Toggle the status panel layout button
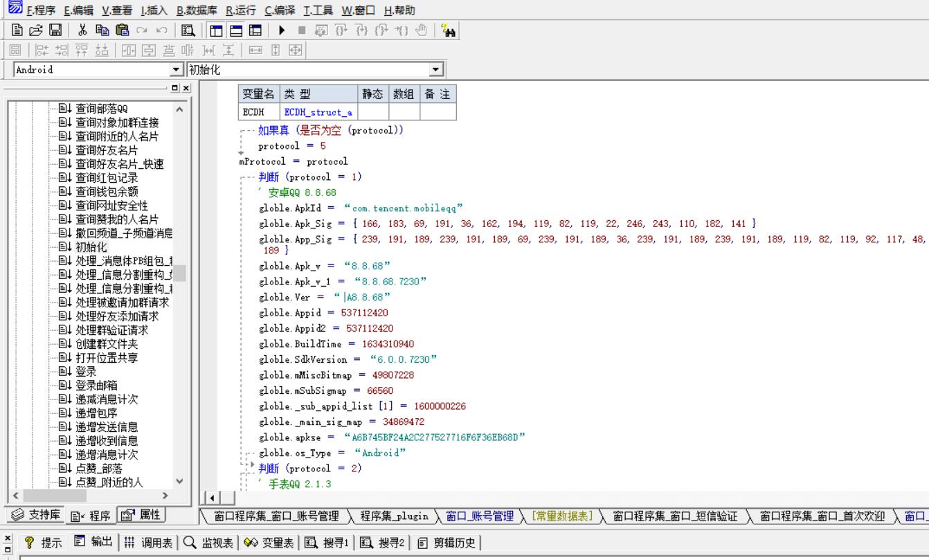Viewport: 929px width, 560px height. coord(235,30)
